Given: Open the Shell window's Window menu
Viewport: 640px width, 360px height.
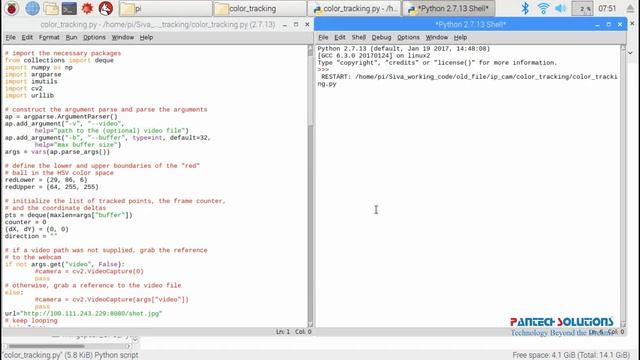Looking at the screenshot, I should 436,37.
